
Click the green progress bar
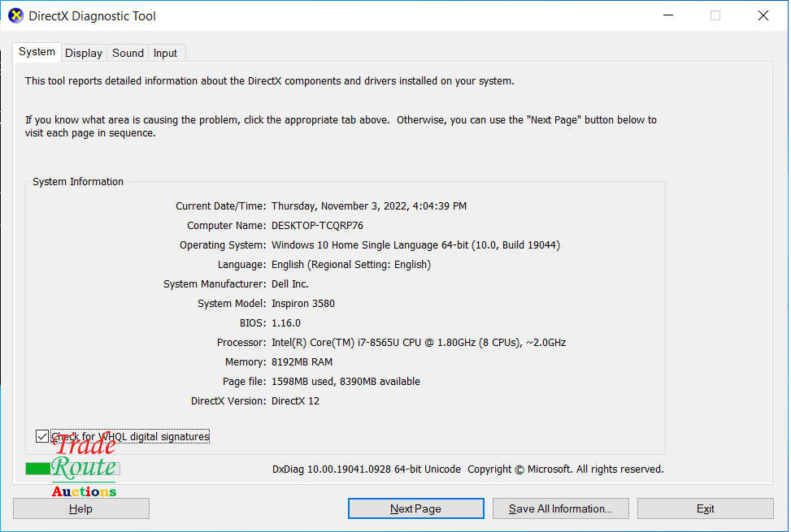38,469
